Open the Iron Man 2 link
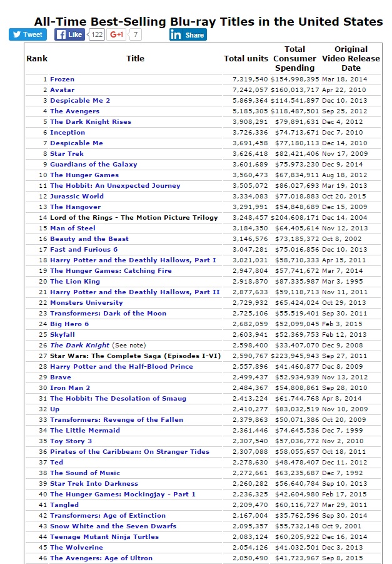 70,387
